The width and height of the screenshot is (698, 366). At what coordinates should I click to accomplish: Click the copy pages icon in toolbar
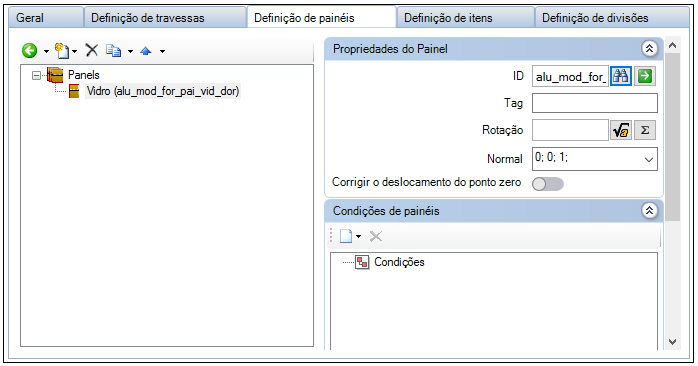coord(114,51)
